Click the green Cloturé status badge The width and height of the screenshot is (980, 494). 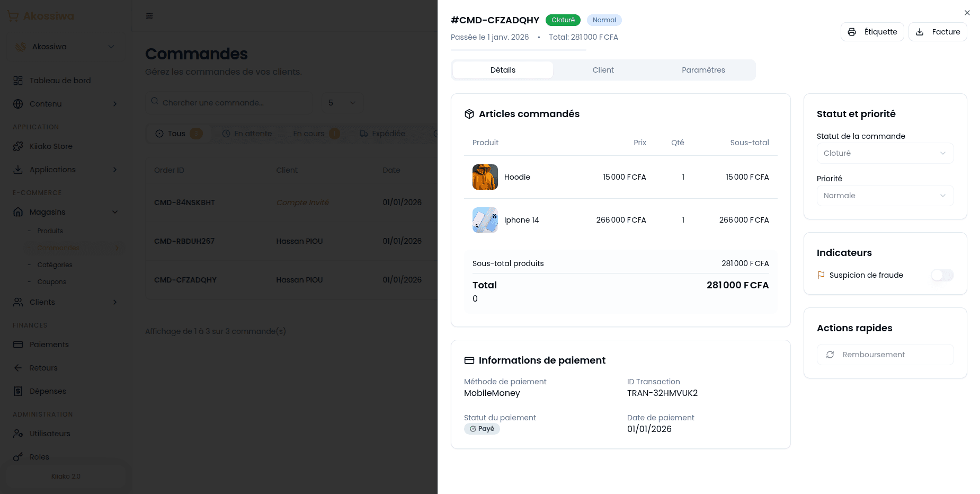[x=563, y=20]
